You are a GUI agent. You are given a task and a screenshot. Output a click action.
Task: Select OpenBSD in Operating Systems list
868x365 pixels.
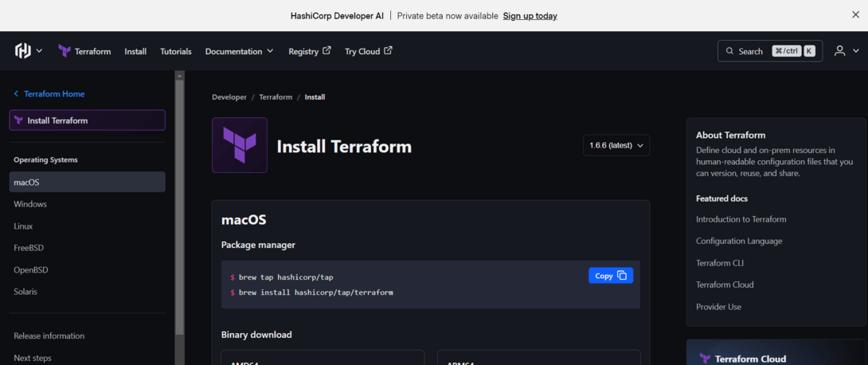pos(88,269)
